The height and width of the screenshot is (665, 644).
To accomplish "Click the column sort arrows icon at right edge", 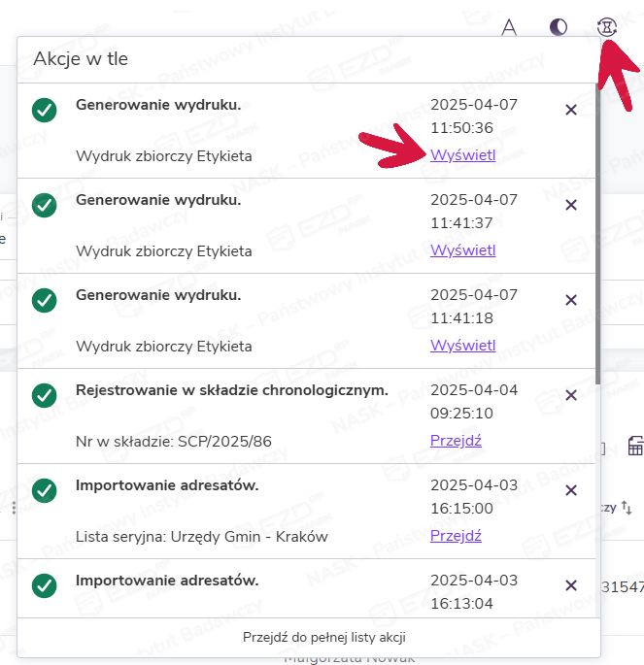I will click(627, 508).
